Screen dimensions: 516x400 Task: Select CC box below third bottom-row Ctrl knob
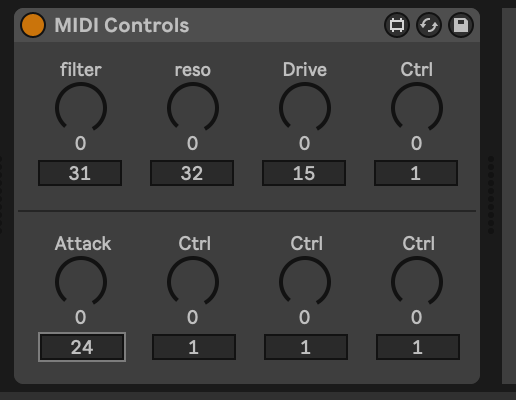tap(306, 347)
